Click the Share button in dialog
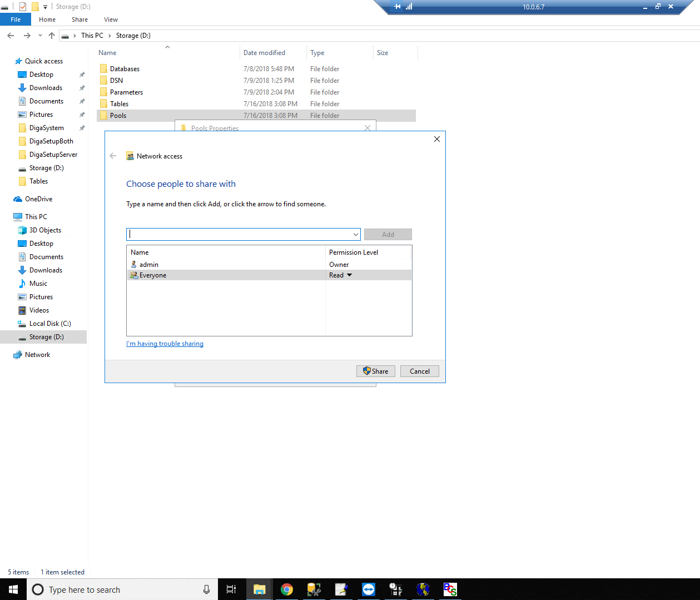Image resolution: width=700 pixels, height=600 pixels. (x=376, y=371)
